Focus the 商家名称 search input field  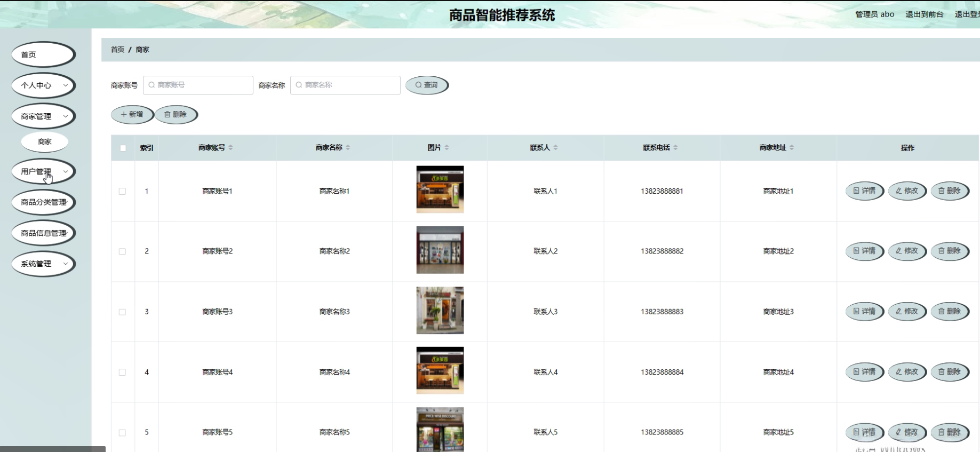[345, 85]
